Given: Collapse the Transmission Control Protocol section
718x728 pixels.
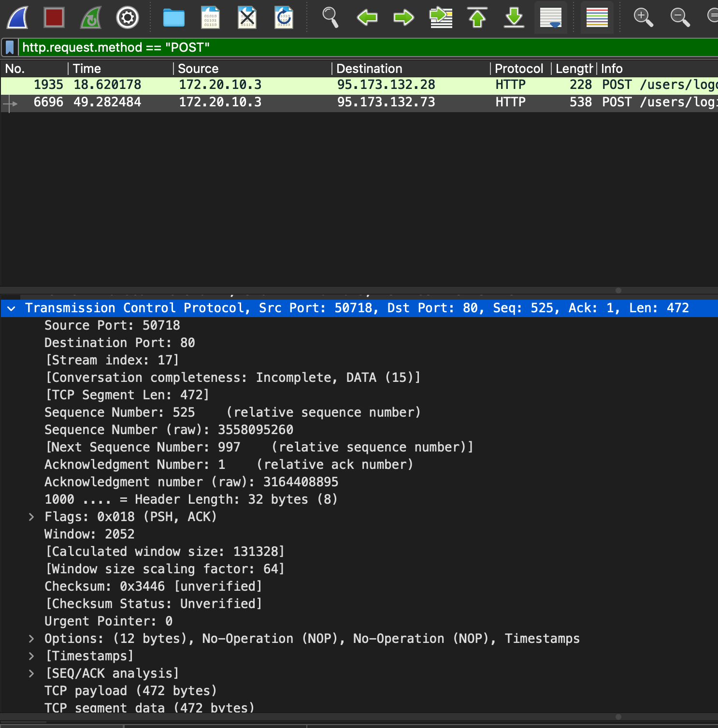Looking at the screenshot, I should point(12,308).
